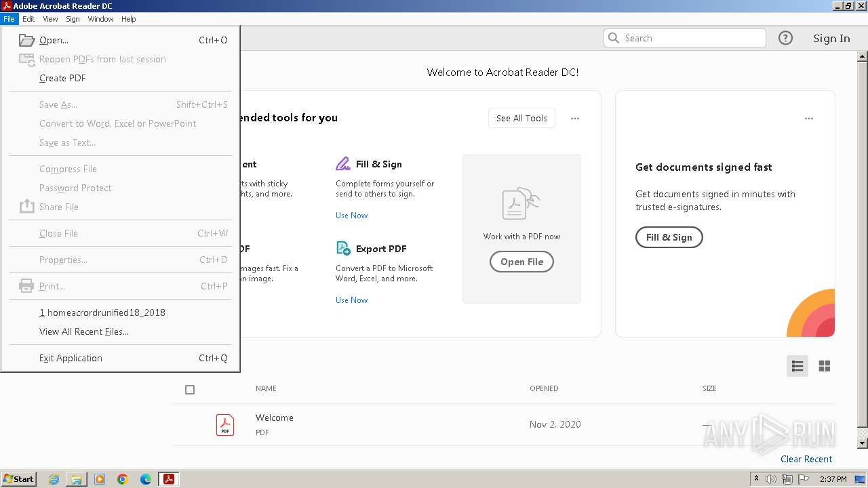Viewport: 868px width, 488px height.
Task: Click the Fill & Sign button in signature card
Action: 669,237
